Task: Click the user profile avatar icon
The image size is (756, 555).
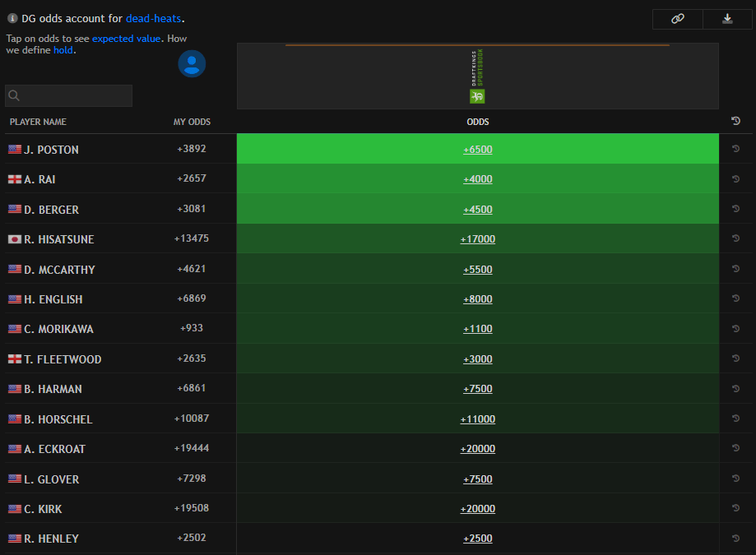Action: [192, 63]
